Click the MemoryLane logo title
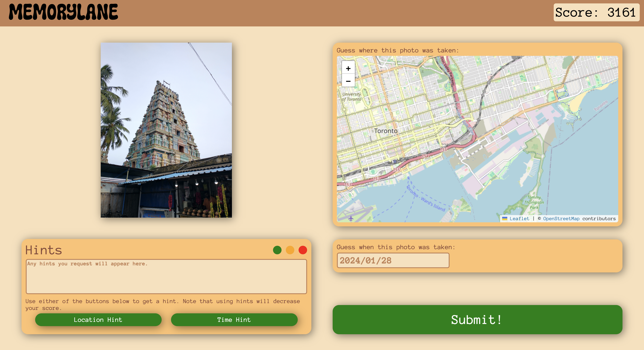Image resolution: width=644 pixels, height=350 pixels. point(63,12)
